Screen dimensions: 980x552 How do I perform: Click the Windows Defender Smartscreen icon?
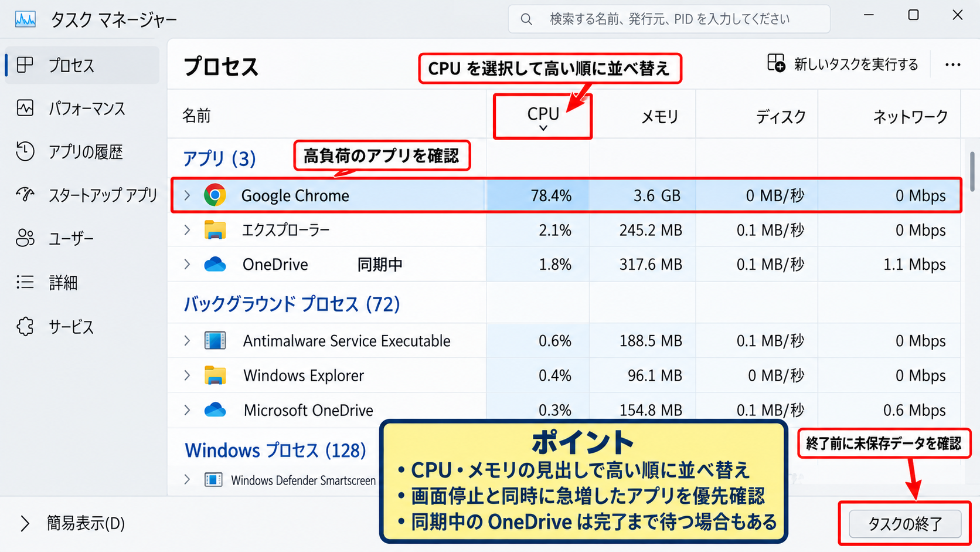point(213,480)
